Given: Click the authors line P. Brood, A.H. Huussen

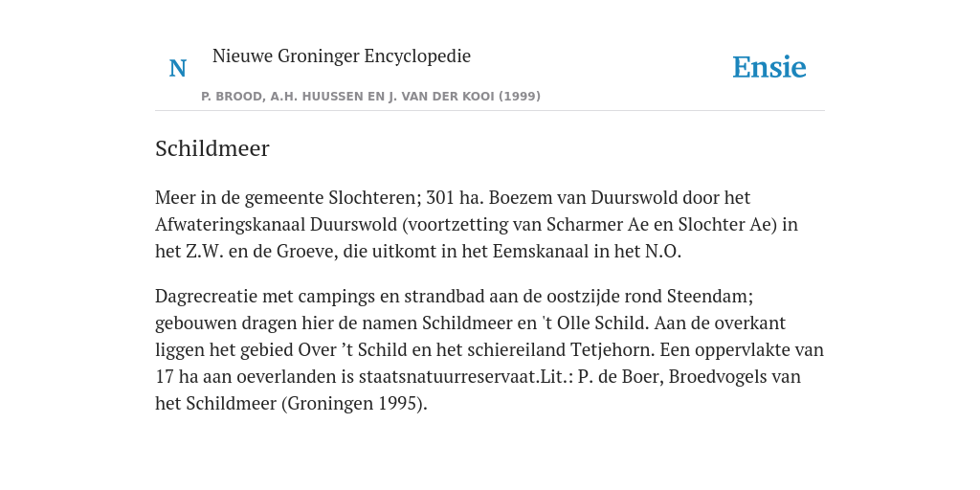Looking at the screenshot, I should (370, 97).
